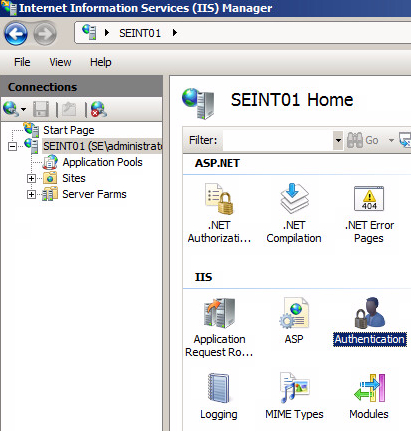
Task: Click the ASP.NET group header
Action: (217, 163)
